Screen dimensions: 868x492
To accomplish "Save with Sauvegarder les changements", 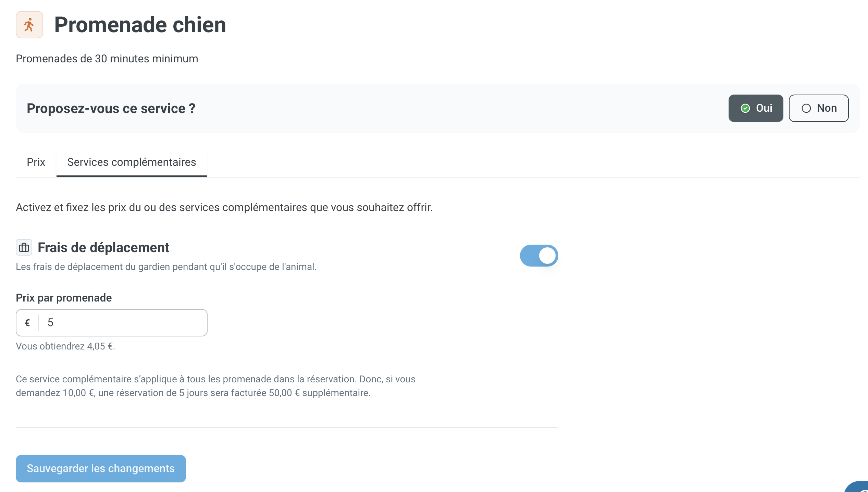I will 101,468.
